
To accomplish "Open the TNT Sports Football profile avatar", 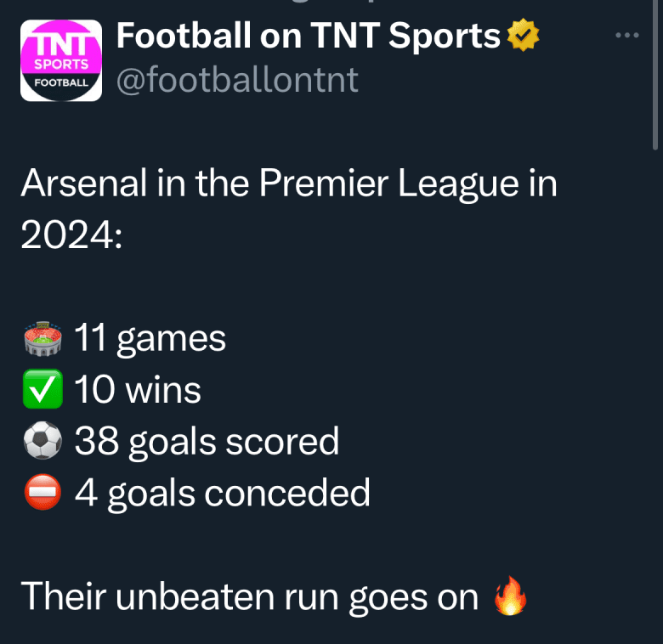I will point(61,59).
